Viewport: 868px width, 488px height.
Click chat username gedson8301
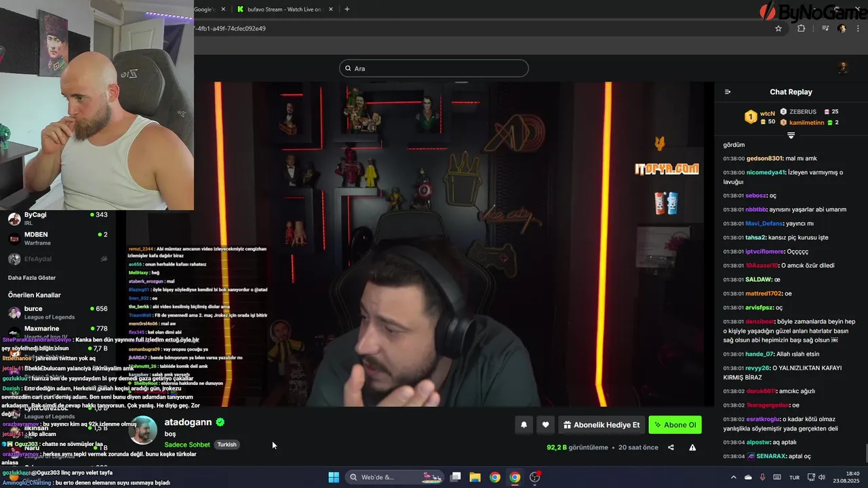pos(764,159)
